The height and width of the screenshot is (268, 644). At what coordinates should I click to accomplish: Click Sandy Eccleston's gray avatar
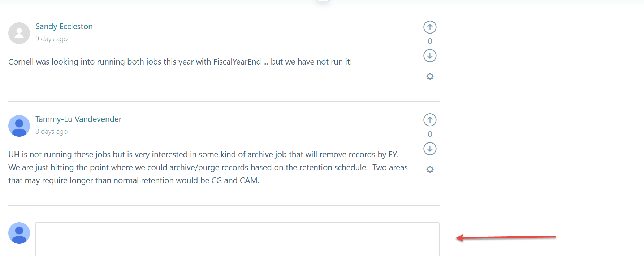coord(19,33)
